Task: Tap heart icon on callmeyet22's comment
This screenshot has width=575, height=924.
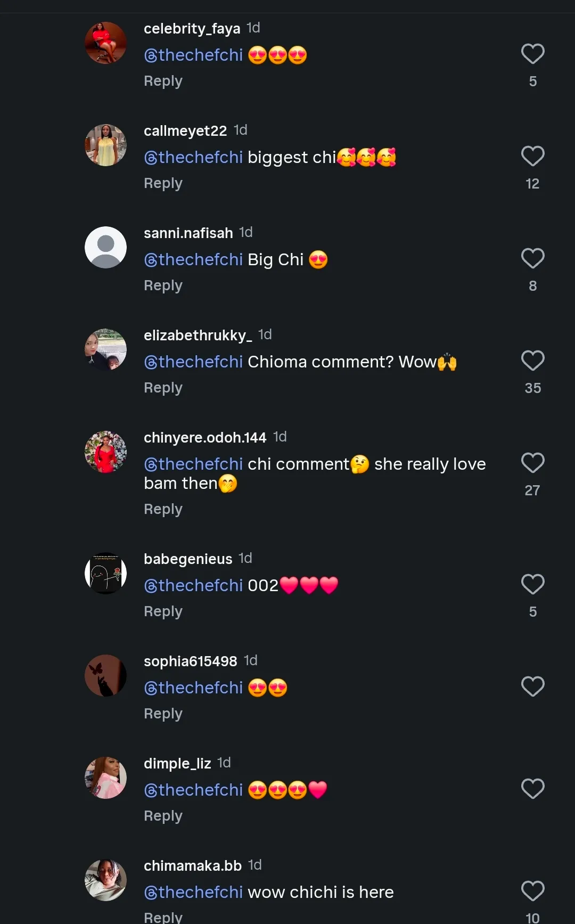Action: point(532,156)
